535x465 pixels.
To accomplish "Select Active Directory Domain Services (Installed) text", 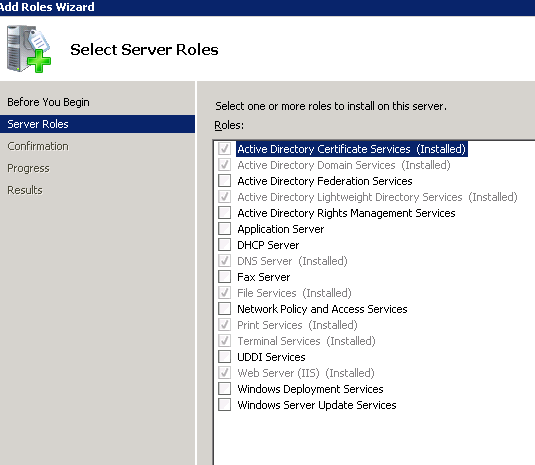I will tap(344, 165).
